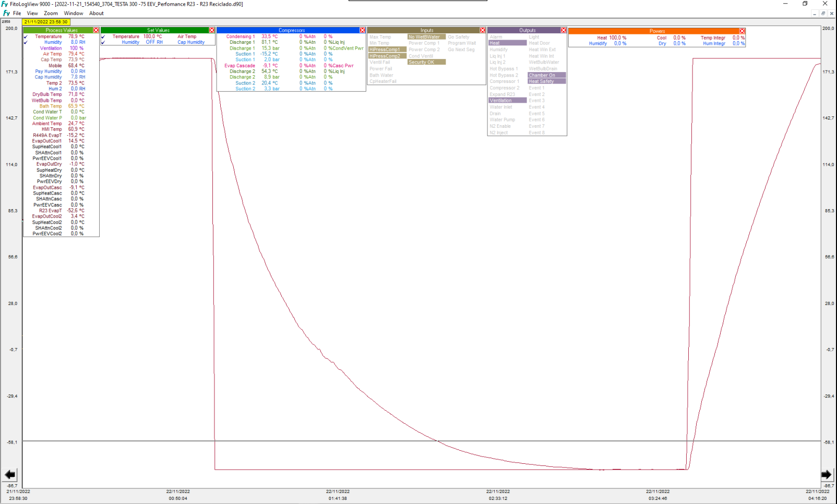Open the File menu
837x504 pixels.
[x=17, y=14]
